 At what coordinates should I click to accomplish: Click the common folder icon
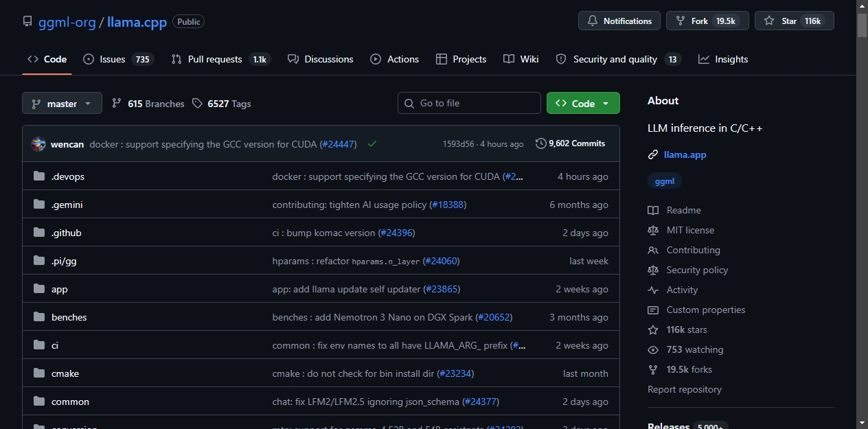pos(39,402)
